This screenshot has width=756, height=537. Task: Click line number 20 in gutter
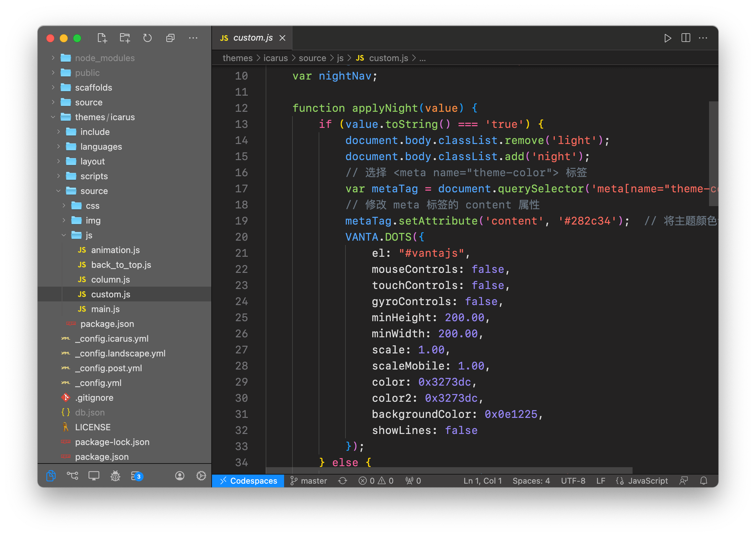(241, 237)
